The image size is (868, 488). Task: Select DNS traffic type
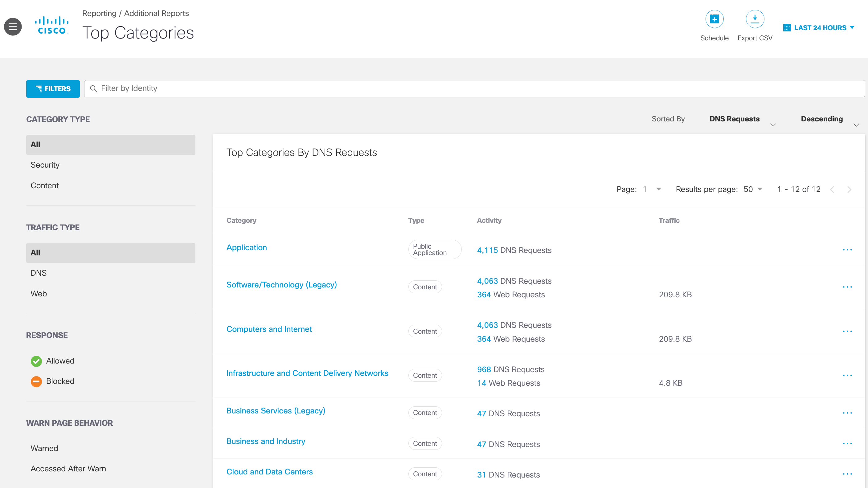click(39, 273)
